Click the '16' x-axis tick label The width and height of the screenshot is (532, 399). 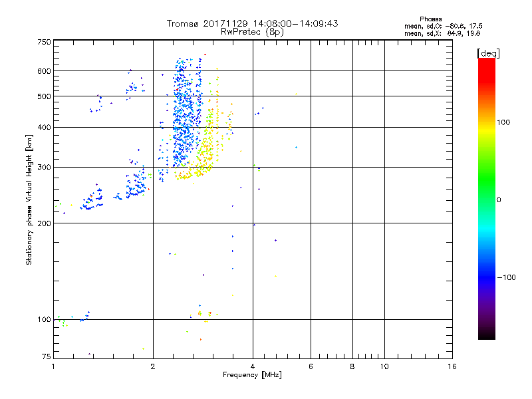pyautogui.click(x=452, y=366)
